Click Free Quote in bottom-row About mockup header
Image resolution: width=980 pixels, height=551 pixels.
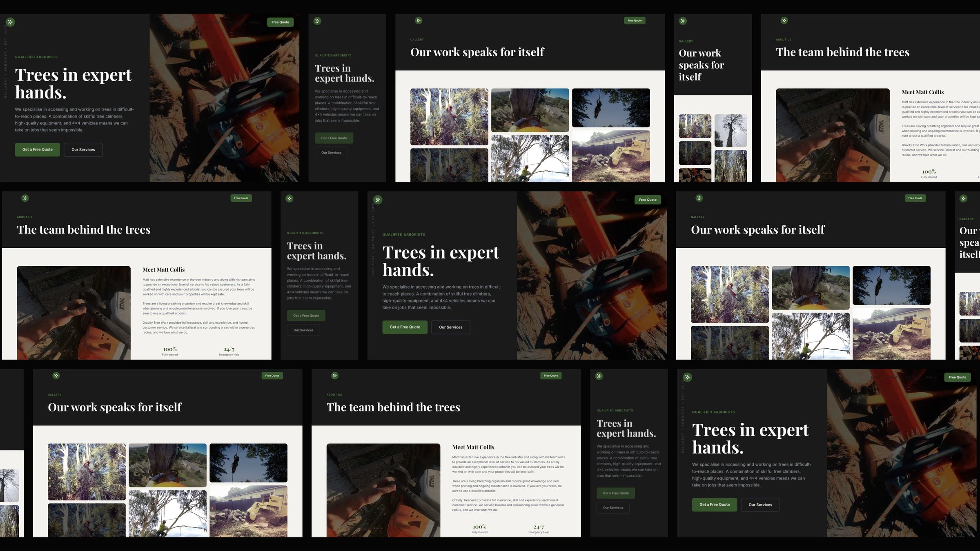point(551,375)
